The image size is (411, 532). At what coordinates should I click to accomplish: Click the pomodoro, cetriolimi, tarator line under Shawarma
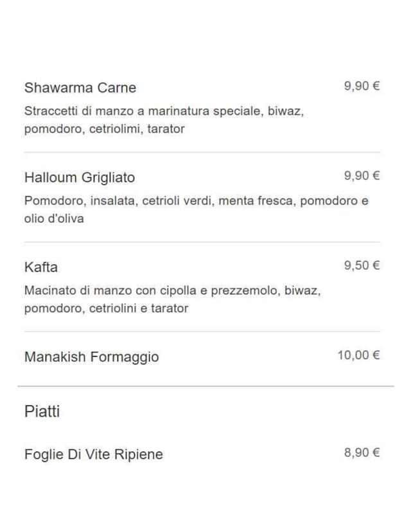105,129
